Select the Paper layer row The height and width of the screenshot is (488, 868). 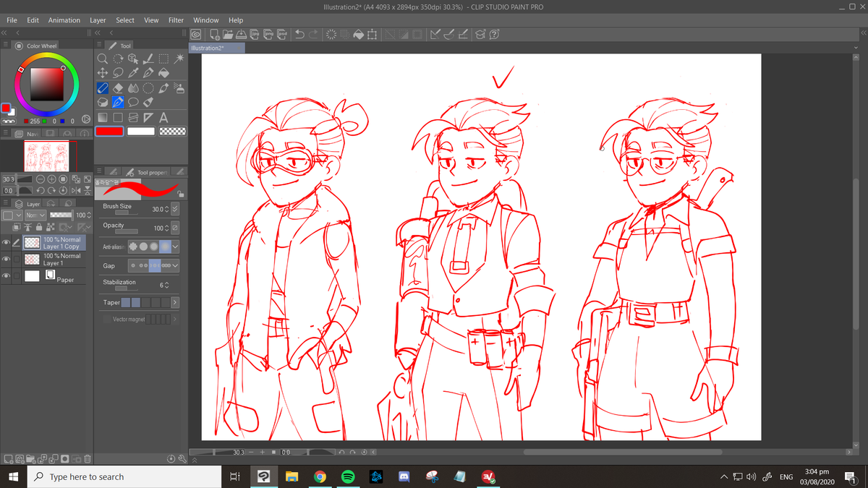[x=54, y=275]
